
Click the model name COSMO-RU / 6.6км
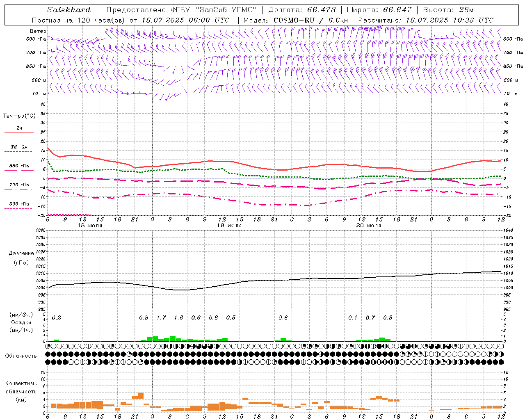(310, 20)
